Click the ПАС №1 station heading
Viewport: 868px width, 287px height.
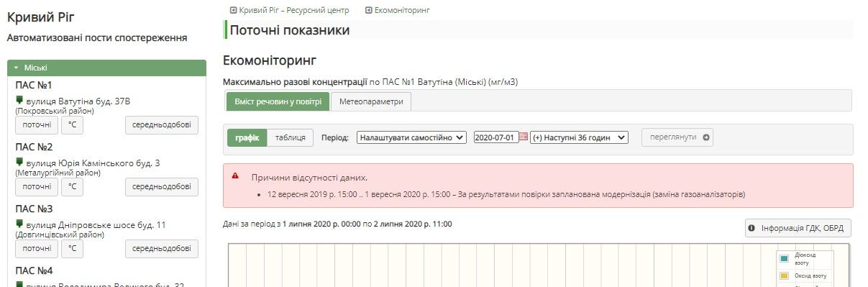pos(35,86)
